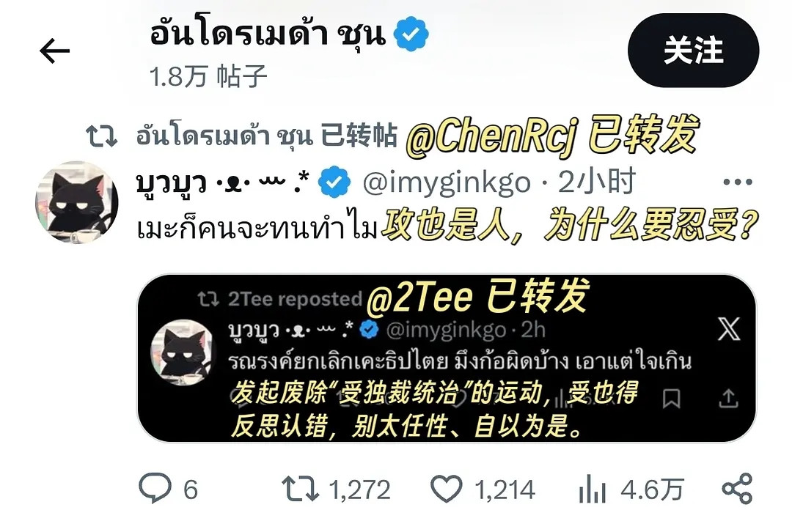The width and height of the screenshot is (792, 532).
Task: Click the X logo in quoted tweet
Action: point(728,329)
